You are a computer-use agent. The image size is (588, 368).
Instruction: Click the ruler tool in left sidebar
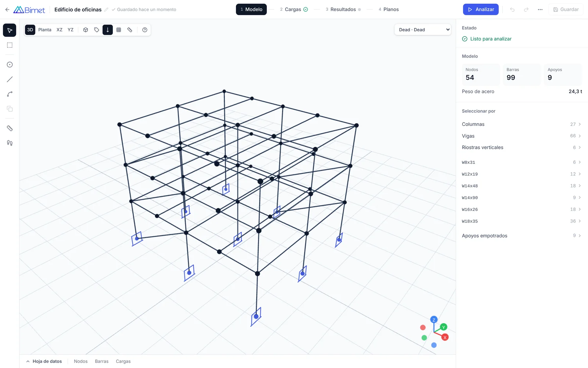point(10,128)
